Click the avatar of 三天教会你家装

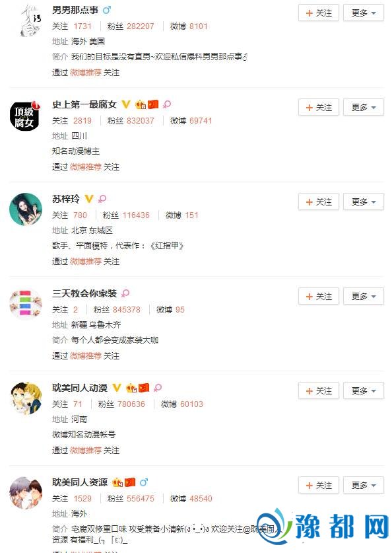(25, 304)
